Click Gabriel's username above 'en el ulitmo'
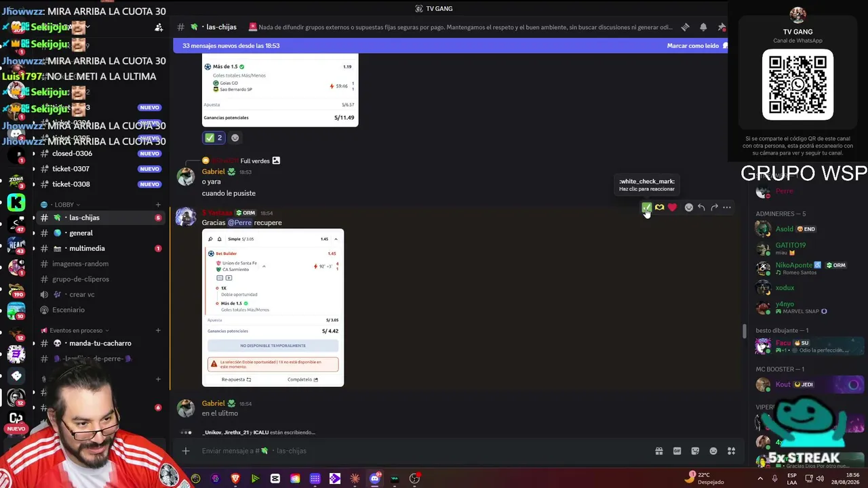The image size is (868, 488). (x=213, y=403)
